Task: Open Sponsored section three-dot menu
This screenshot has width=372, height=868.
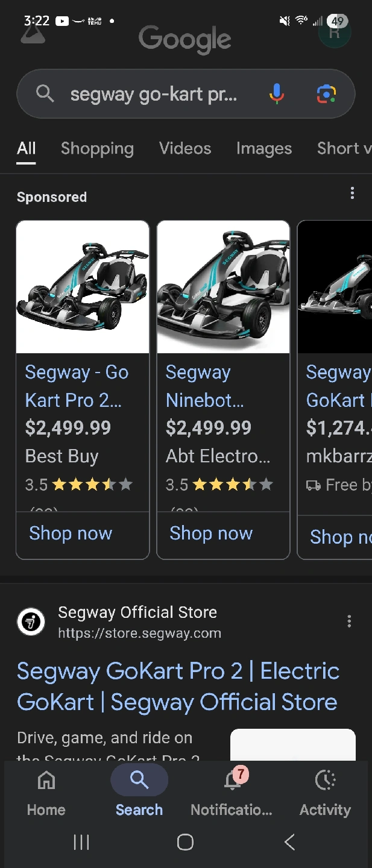Action: tap(352, 193)
